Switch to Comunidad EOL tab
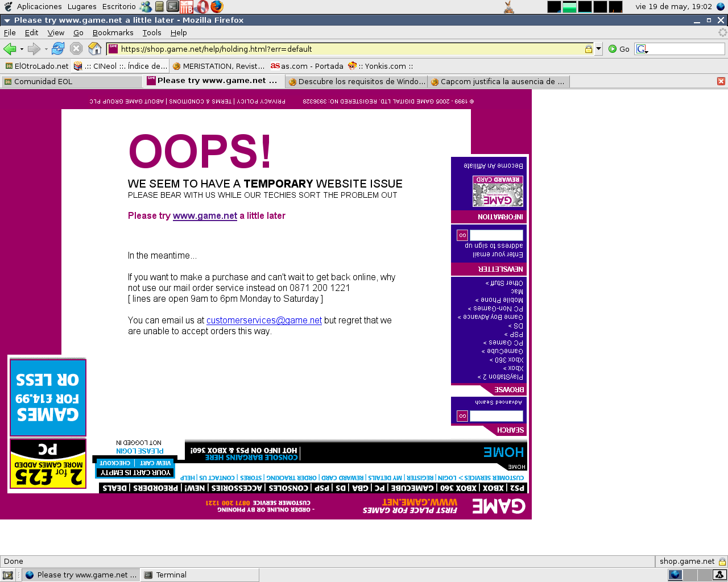728x582 pixels. coord(71,81)
